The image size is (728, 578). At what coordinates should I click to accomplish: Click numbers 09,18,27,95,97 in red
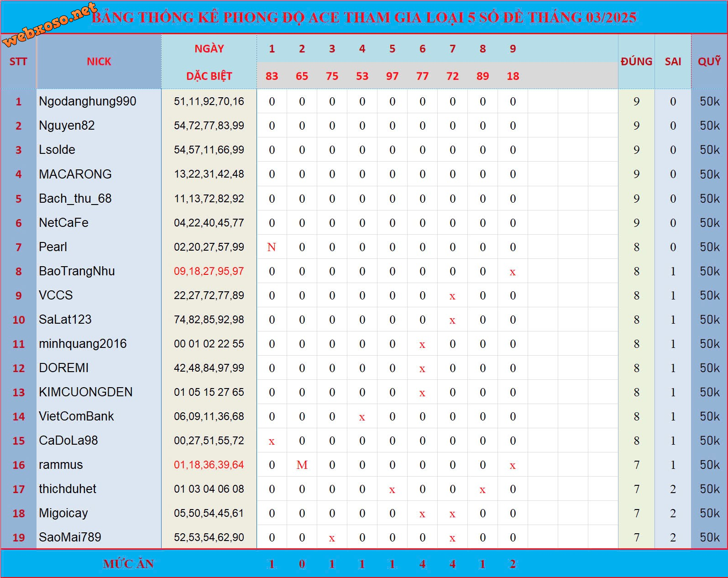click(x=209, y=271)
